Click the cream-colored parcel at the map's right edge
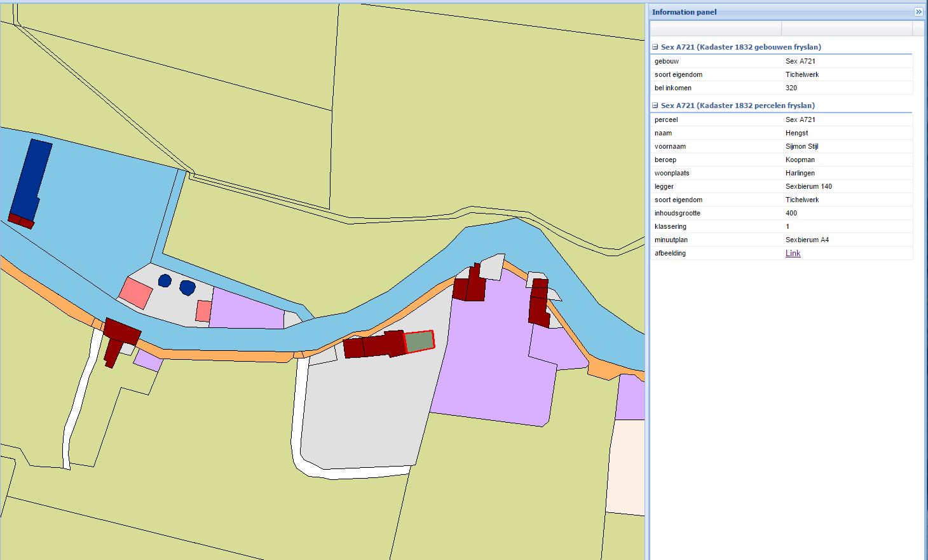The width and height of the screenshot is (928, 560). coord(625,467)
